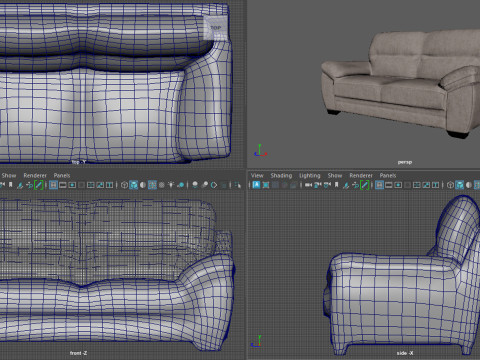Click image plane icon in side view toolbar

(346, 185)
